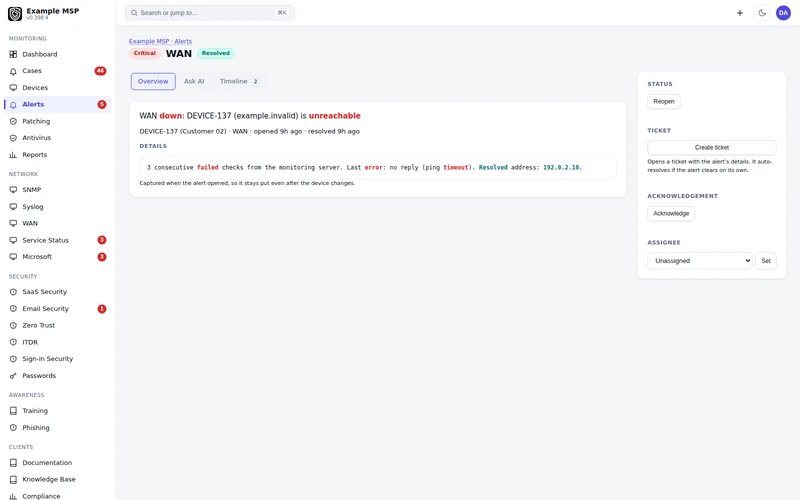This screenshot has height=500, width=800.
Task: Click the word unreachable in alert title
Action: pos(335,116)
